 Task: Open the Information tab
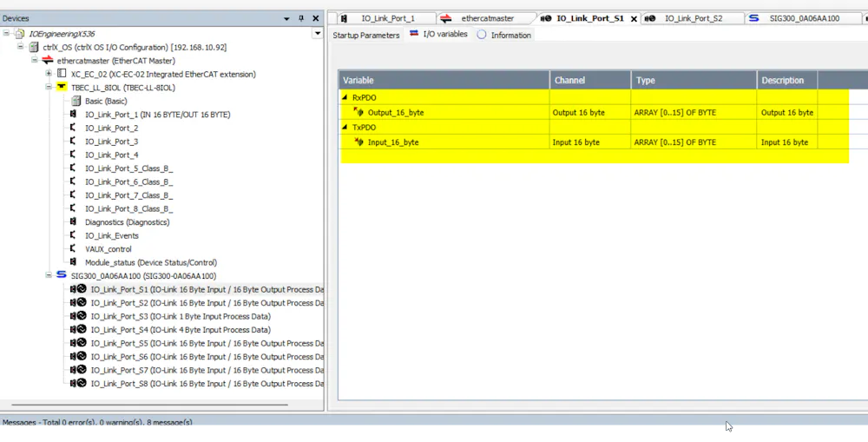(503, 35)
